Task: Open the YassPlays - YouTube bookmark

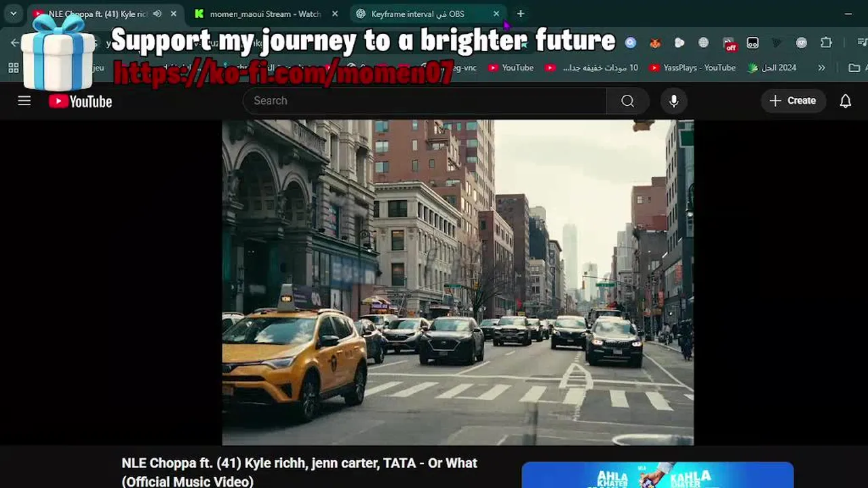Action: coord(692,68)
